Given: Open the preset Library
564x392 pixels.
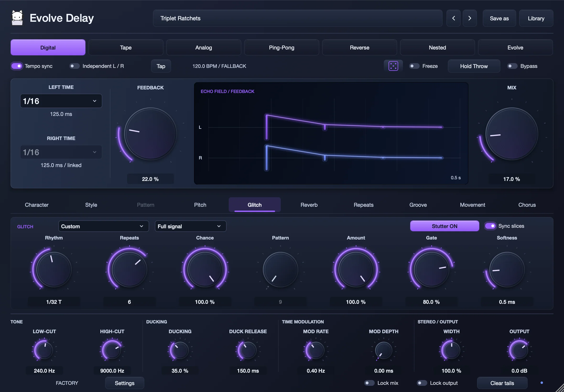Looking at the screenshot, I should [536, 18].
